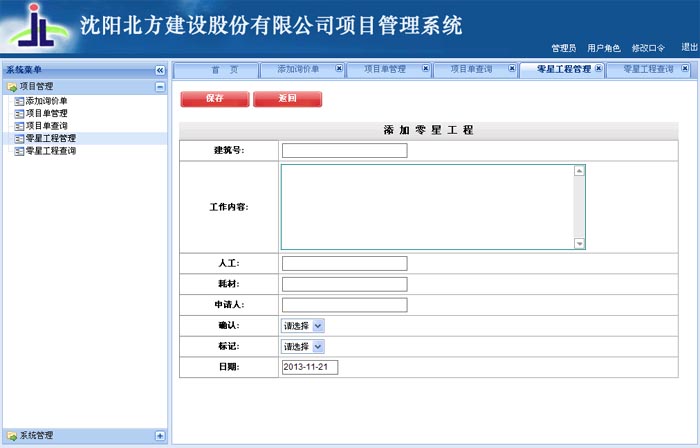Expand the 系统管理 menu section
The width and height of the screenshot is (700, 448).
click(160, 435)
